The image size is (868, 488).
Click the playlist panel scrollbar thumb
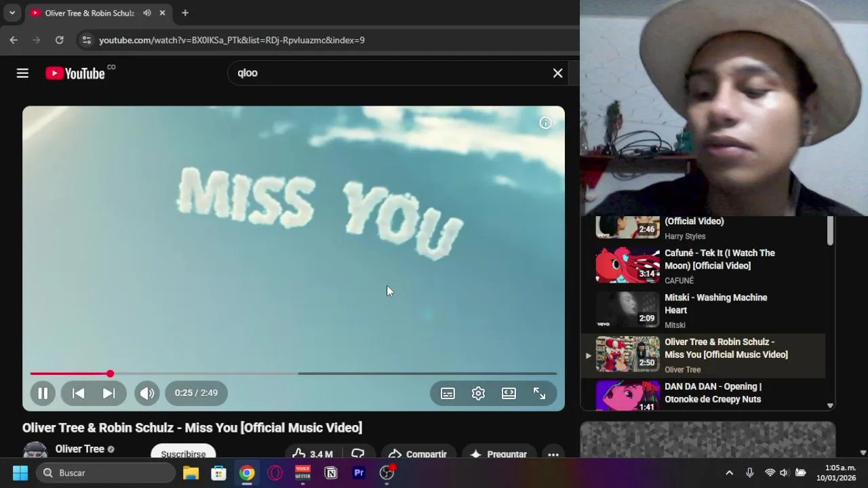(x=830, y=231)
